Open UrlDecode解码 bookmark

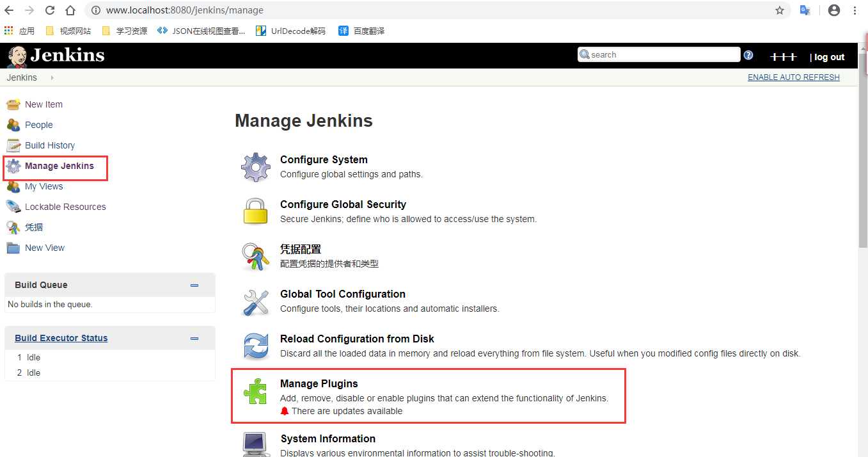coord(291,31)
